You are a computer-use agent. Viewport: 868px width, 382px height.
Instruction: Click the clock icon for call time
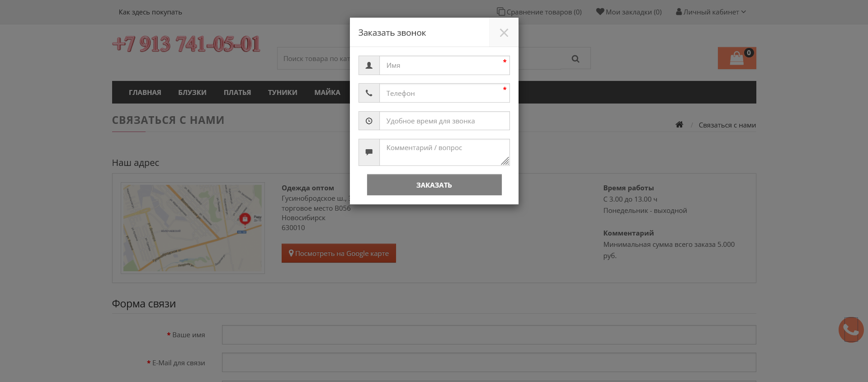[369, 121]
